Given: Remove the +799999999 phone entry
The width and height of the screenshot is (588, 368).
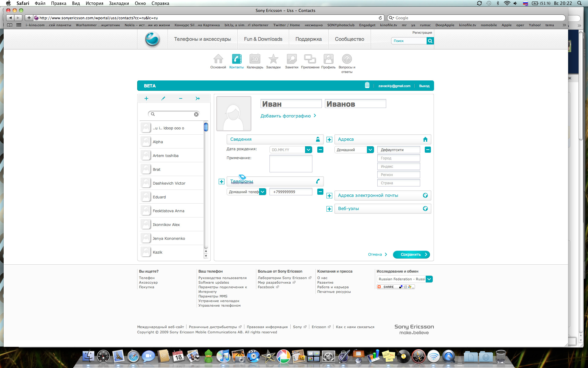Looking at the screenshot, I should click(320, 192).
